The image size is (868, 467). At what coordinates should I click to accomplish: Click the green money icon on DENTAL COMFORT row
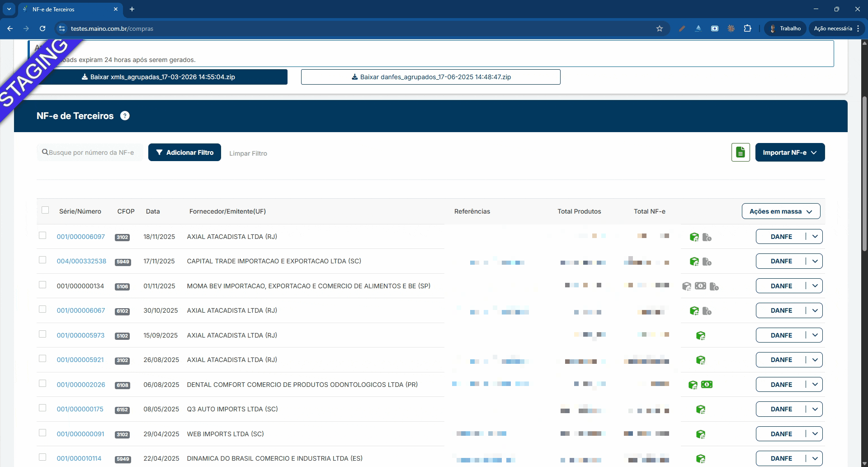coord(707,385)
